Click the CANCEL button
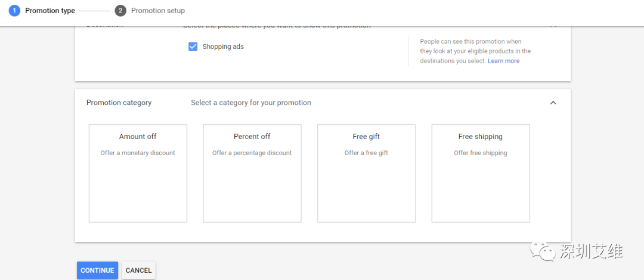This screenshot has height=280, width=644. (x=139, y=270)
